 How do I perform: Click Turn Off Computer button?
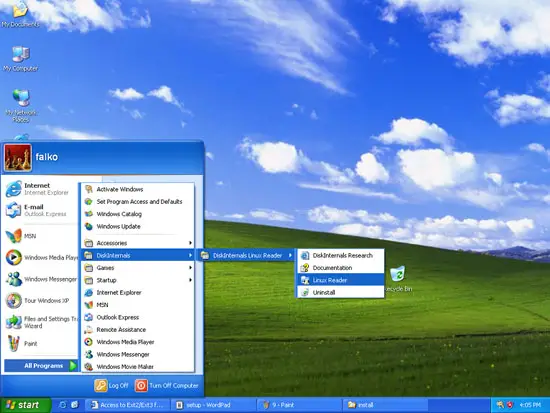(x=167, y=385)
